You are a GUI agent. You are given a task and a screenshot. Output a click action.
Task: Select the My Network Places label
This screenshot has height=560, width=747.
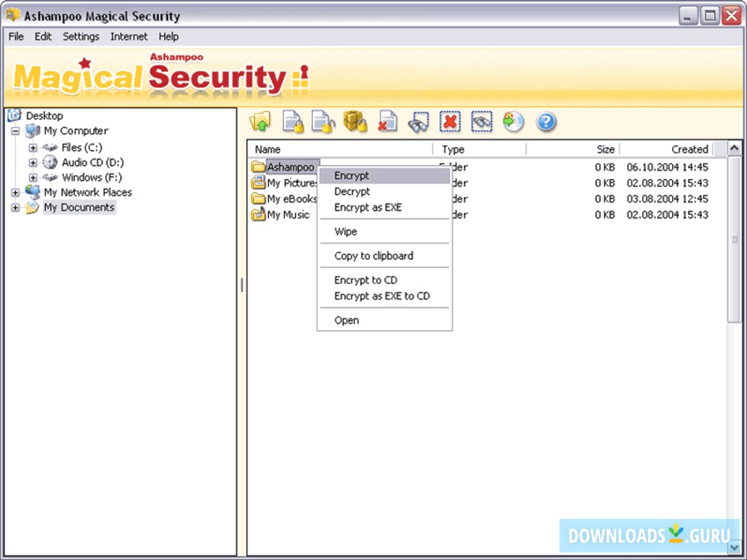click(87, 193)
